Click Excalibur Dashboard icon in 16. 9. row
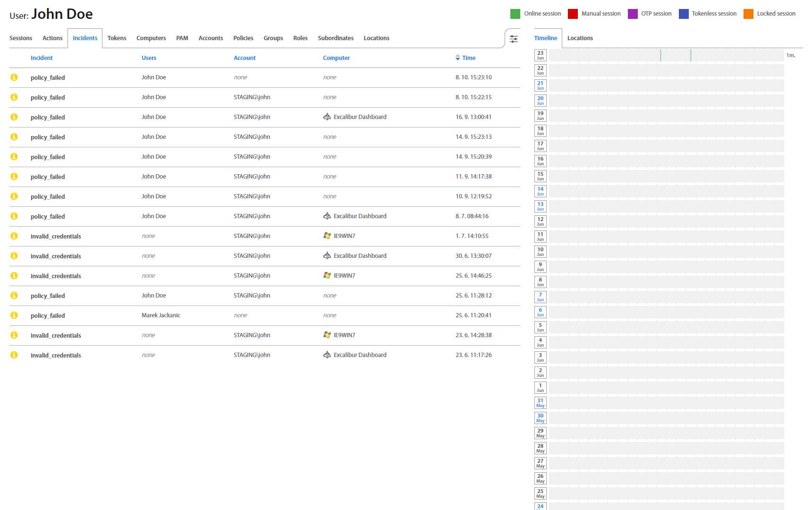812x510 pixels. tap(327, 117)
